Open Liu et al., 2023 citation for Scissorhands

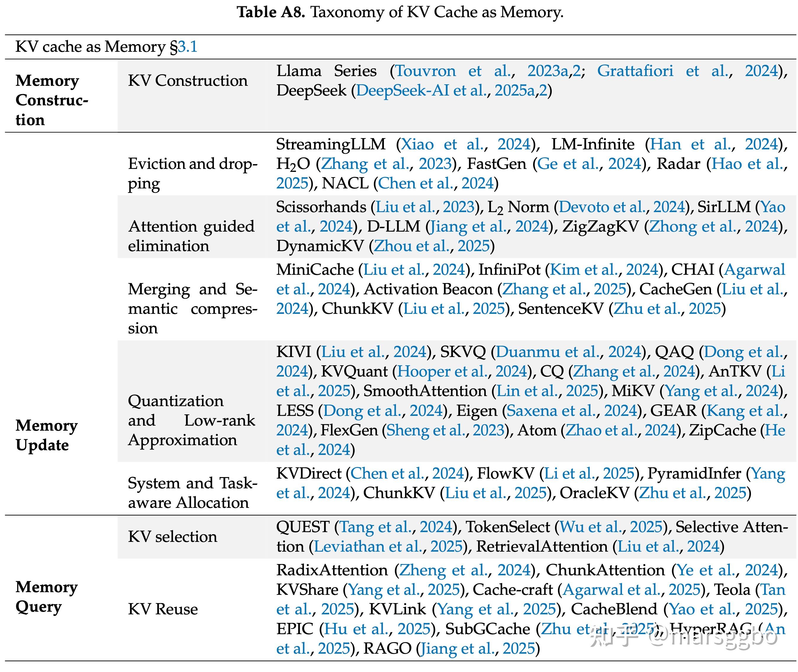(x=425, y=207)
